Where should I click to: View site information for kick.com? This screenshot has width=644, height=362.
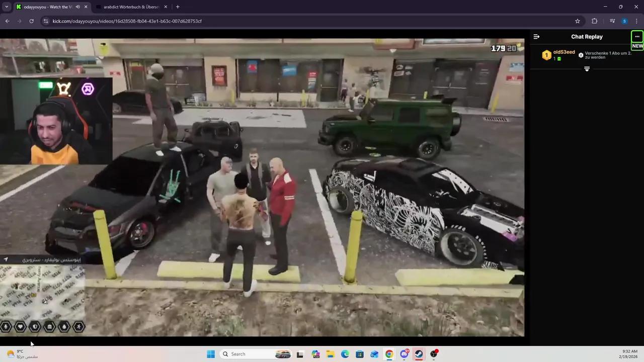pyautogui.click(x=45, y=21)
